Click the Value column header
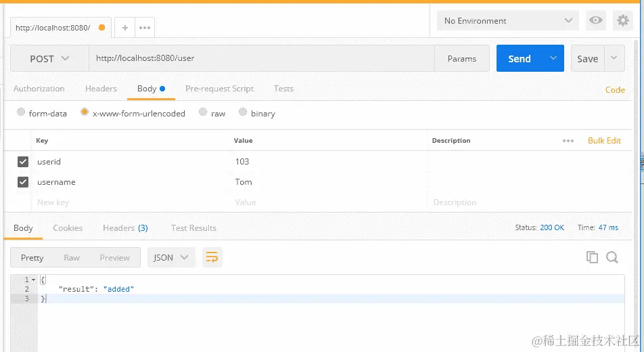 243,141
